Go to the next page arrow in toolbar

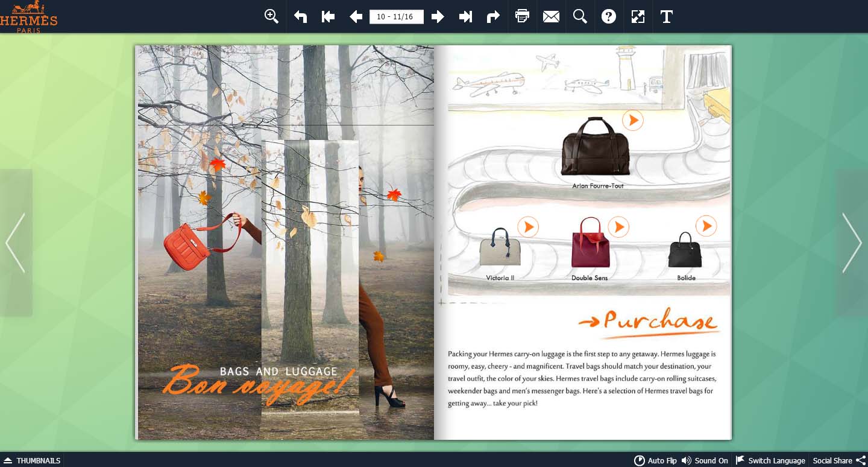click(x=438, y=16)
